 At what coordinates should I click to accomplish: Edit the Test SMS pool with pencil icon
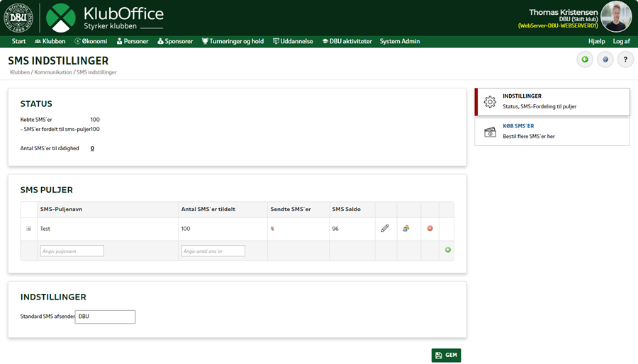[385, 229]
